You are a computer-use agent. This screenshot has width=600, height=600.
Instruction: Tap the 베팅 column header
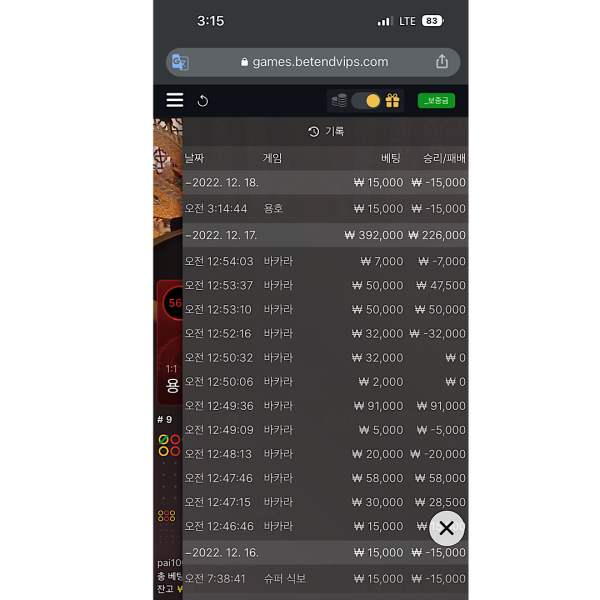pyautogui.click(x=391, y=158)
